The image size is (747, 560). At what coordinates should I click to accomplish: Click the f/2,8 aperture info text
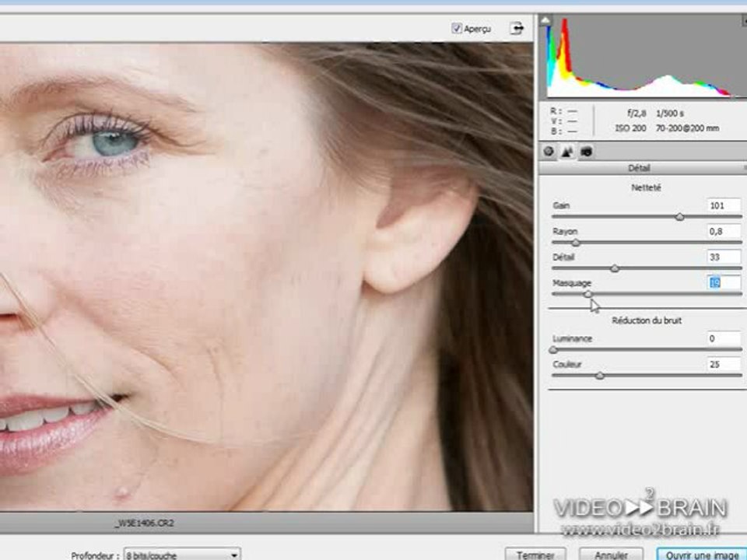click(x=637, y=114)
